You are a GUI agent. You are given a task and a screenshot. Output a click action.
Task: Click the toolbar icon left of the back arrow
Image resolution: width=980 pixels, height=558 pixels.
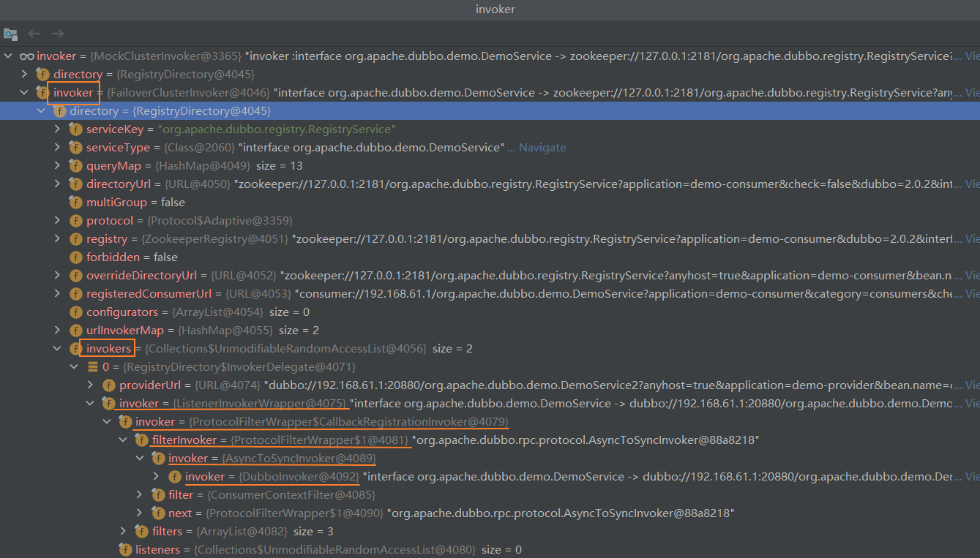(10, 34)
